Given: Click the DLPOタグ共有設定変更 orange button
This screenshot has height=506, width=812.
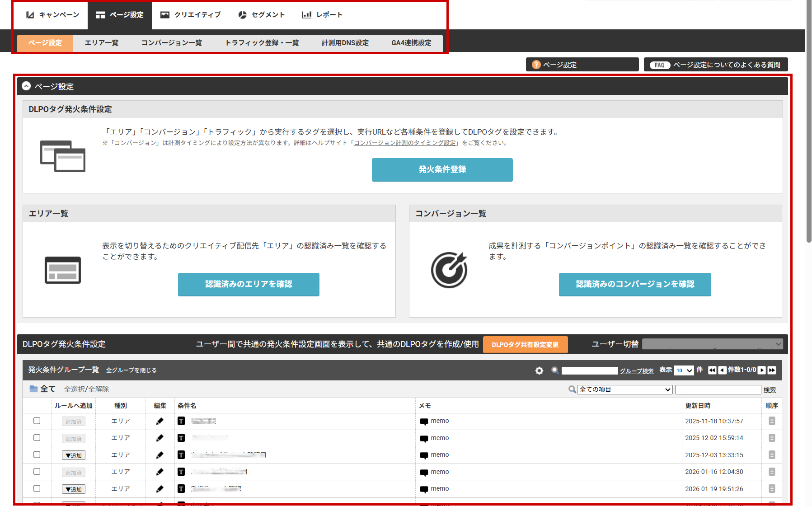Looking at the screenshot, I should click(525, 344).
